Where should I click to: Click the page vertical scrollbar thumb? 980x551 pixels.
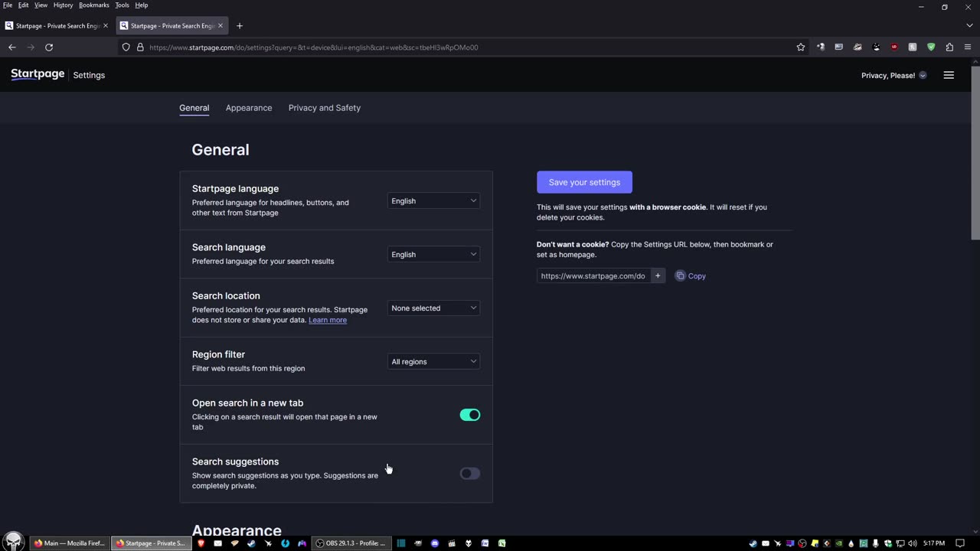tap(975, 153)
